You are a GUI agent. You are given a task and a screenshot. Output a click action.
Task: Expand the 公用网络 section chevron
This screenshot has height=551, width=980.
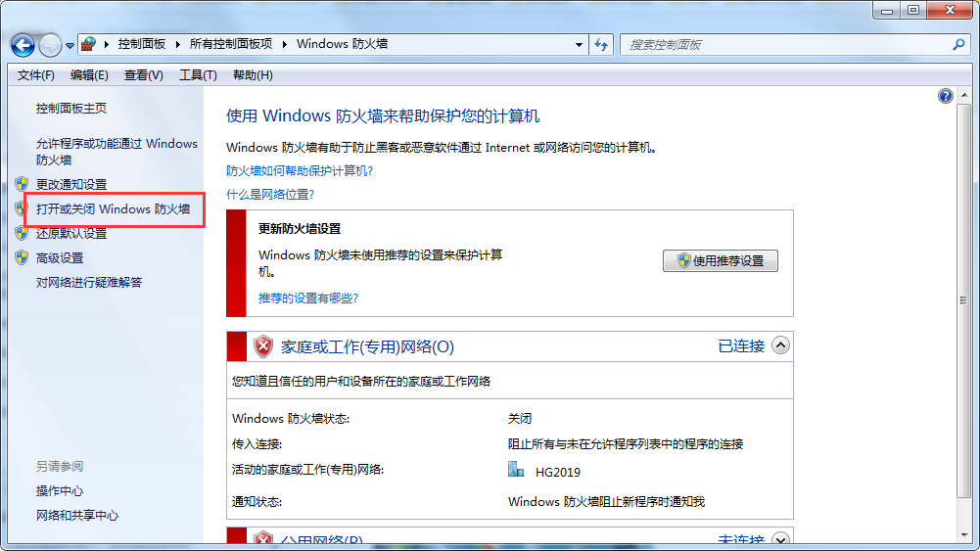780,538
